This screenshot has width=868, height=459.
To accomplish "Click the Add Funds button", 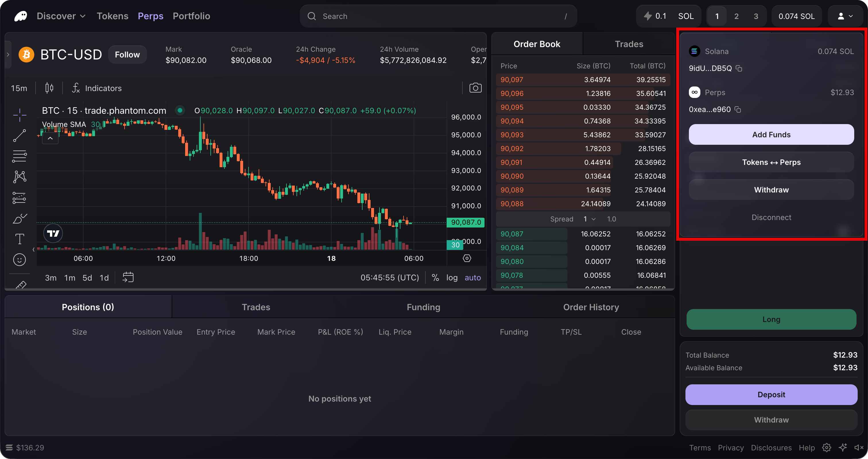I will [771, 134].
